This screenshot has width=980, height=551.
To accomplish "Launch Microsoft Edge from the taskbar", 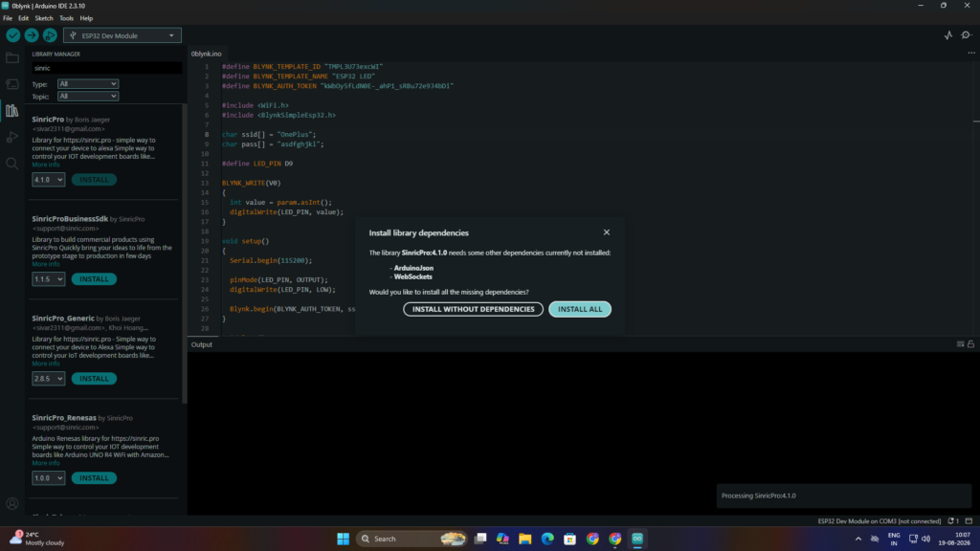I will 547,539.
